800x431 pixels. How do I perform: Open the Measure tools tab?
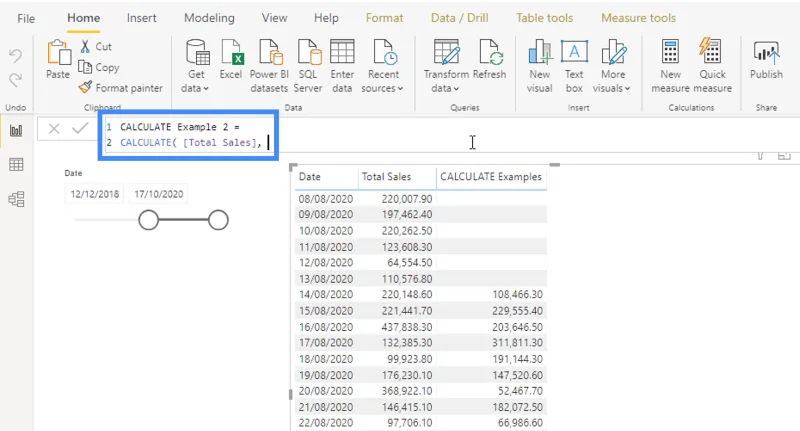click(x=638, y=18)
